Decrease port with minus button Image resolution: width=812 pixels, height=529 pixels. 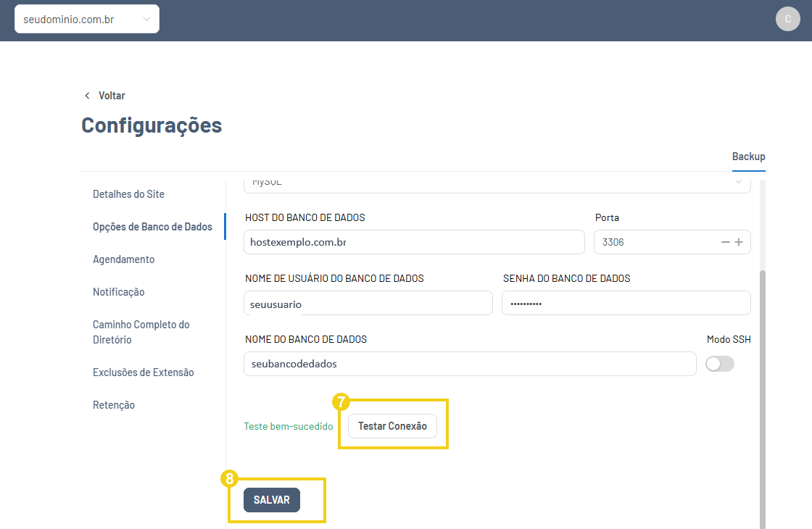pyautogui.click(x=726, y=242)
